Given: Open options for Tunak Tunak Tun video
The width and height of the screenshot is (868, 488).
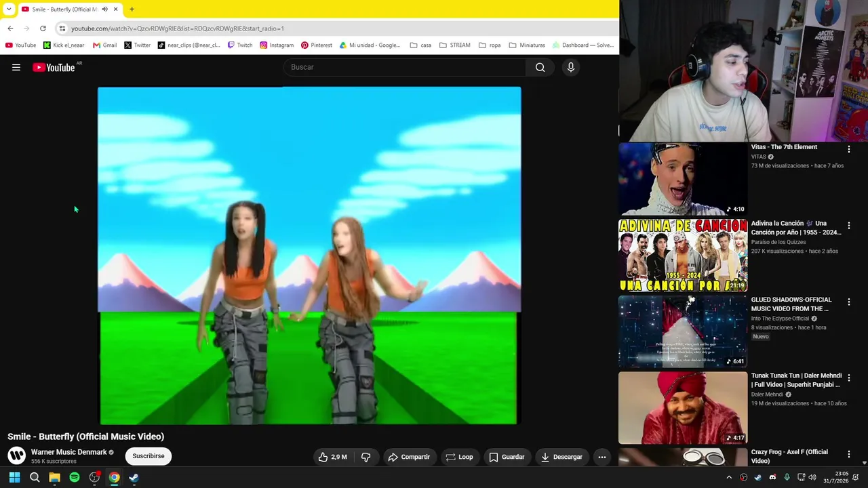Looking at the screenshot, I should (x=848, y=378).
